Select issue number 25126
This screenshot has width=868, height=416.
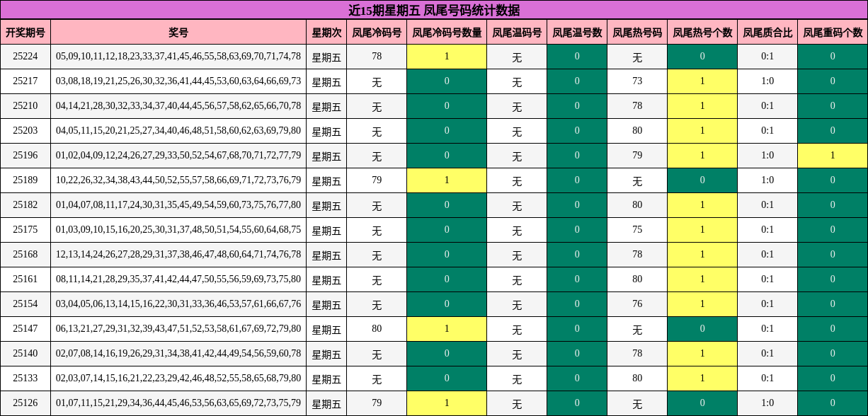(25, 403)
